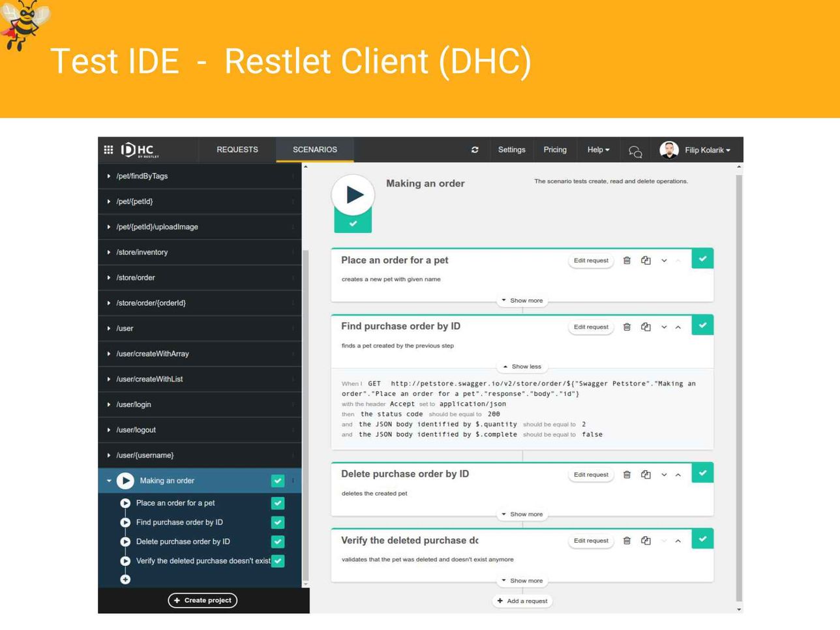This screenshot has height=630, width=840.
Task: Toggle Find purchase order card checkbox
Action: click(x=702, y=325)
